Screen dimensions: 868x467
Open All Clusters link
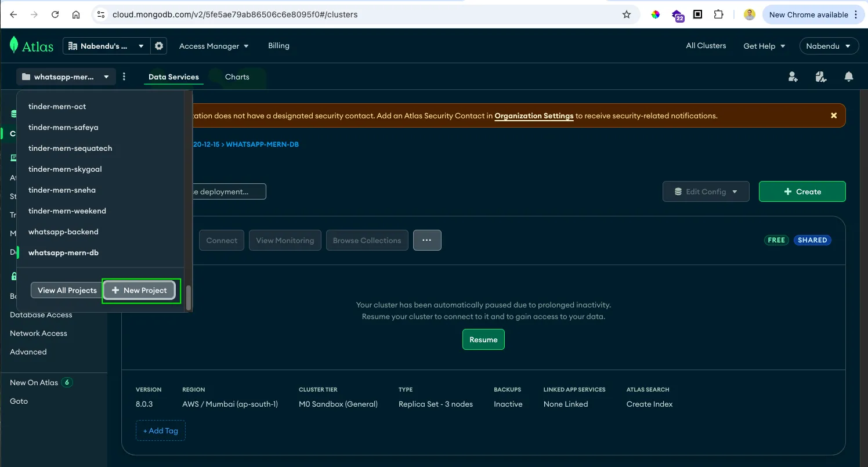coord(706,46)
